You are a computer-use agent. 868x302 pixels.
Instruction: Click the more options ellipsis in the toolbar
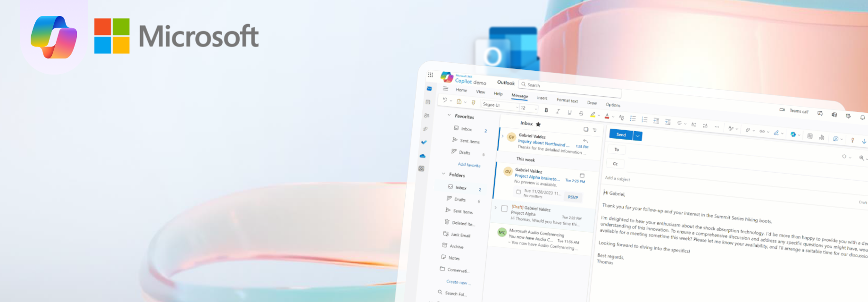tap(717, 126)
